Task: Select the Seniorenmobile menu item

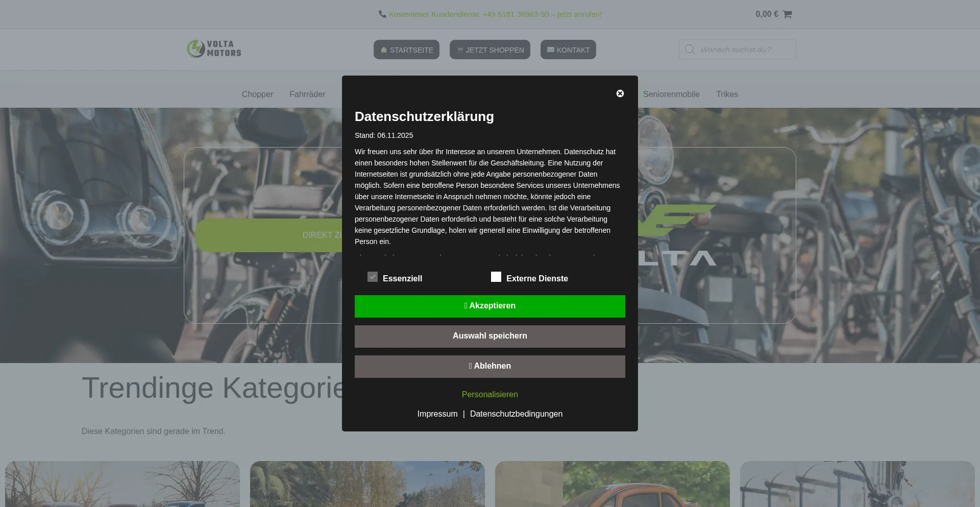Action: tap(671, 94)
